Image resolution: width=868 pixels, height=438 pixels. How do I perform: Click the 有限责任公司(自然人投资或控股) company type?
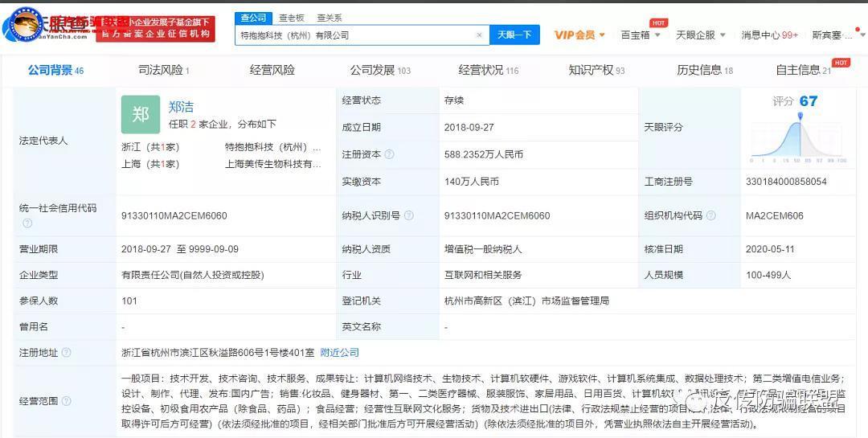[x=193, y=275]
